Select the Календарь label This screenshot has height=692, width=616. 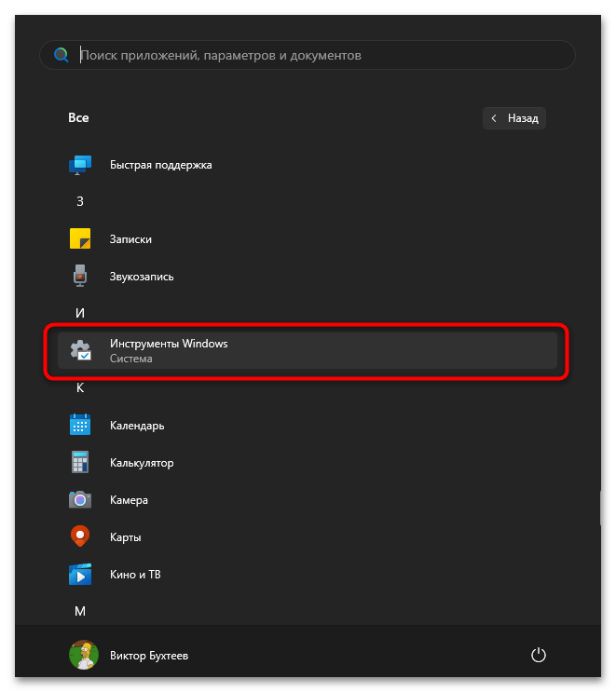137,426
